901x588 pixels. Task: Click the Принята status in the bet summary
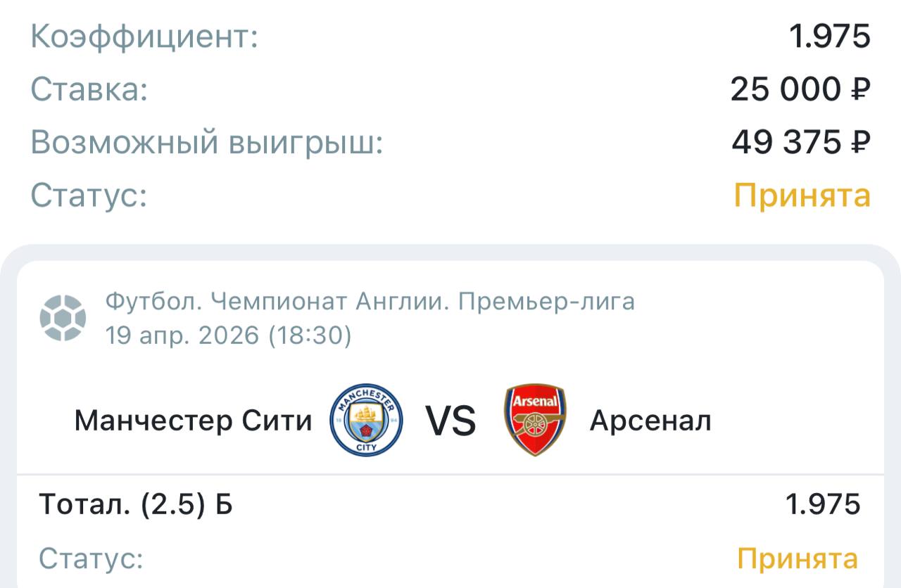802,195
